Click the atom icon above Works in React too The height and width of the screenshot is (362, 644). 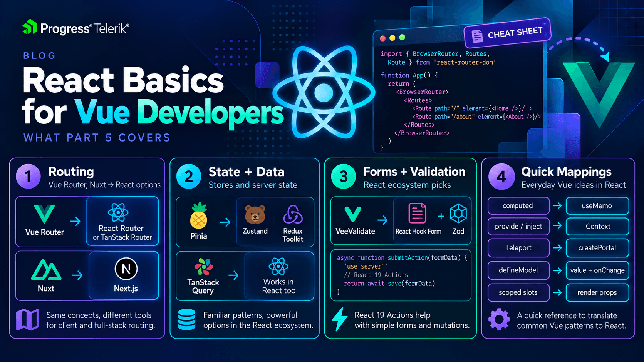coord(278,266)
